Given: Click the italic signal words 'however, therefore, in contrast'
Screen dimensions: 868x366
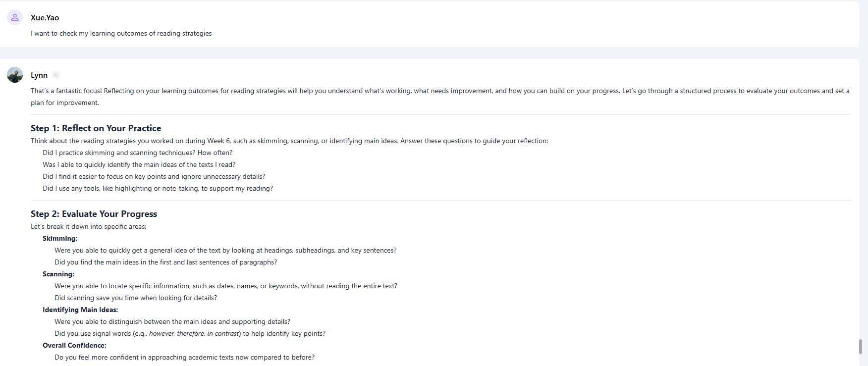Looking at the screenshot, I should click(x=194, y=333).
